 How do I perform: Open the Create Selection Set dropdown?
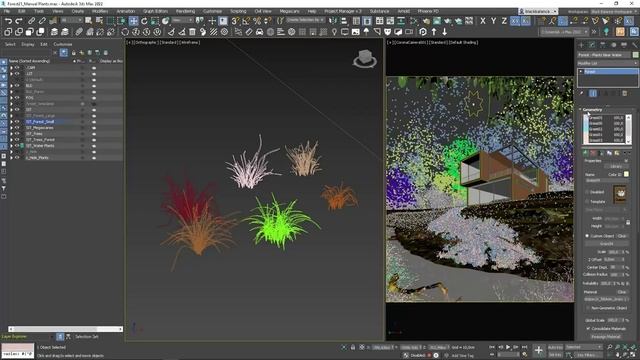click(305, 20)
